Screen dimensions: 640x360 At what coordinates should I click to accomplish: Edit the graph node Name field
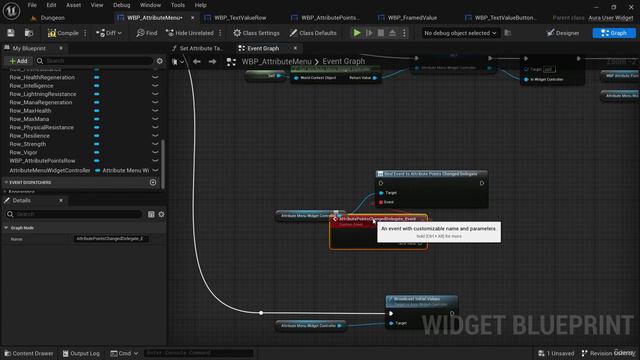pos(111,239)
